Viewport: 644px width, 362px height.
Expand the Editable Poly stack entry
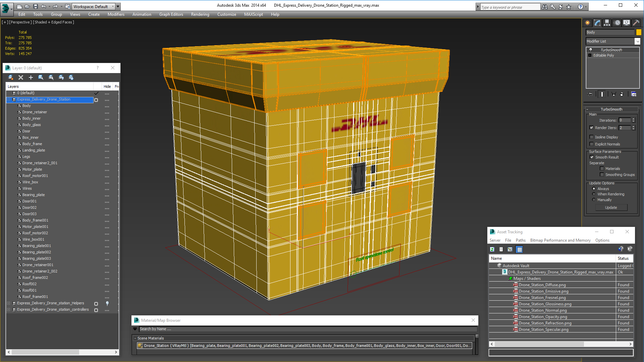pyautogui.click(x=590, y=55)
